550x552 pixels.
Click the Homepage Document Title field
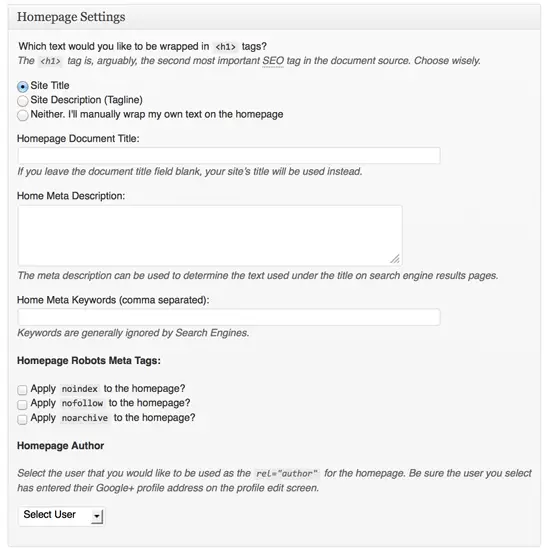click(x=229, y=155)
